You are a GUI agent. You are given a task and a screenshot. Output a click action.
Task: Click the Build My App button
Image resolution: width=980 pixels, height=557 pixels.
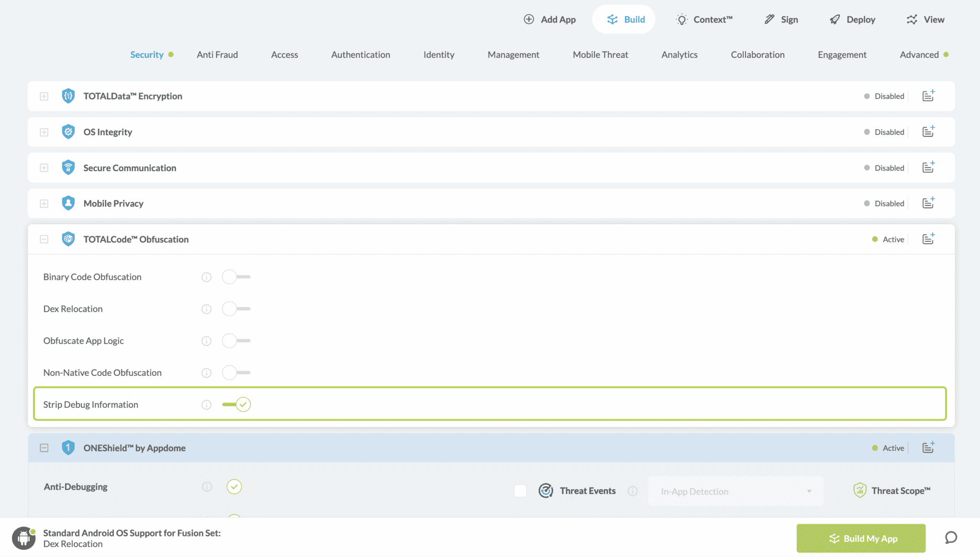[x=861, y=538]
